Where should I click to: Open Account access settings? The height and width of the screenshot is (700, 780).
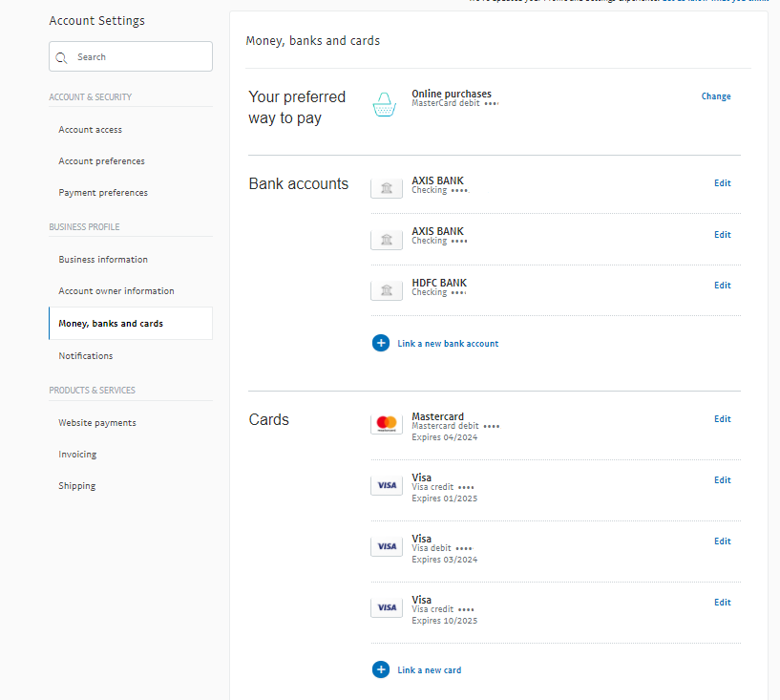[x=91, y=129]
